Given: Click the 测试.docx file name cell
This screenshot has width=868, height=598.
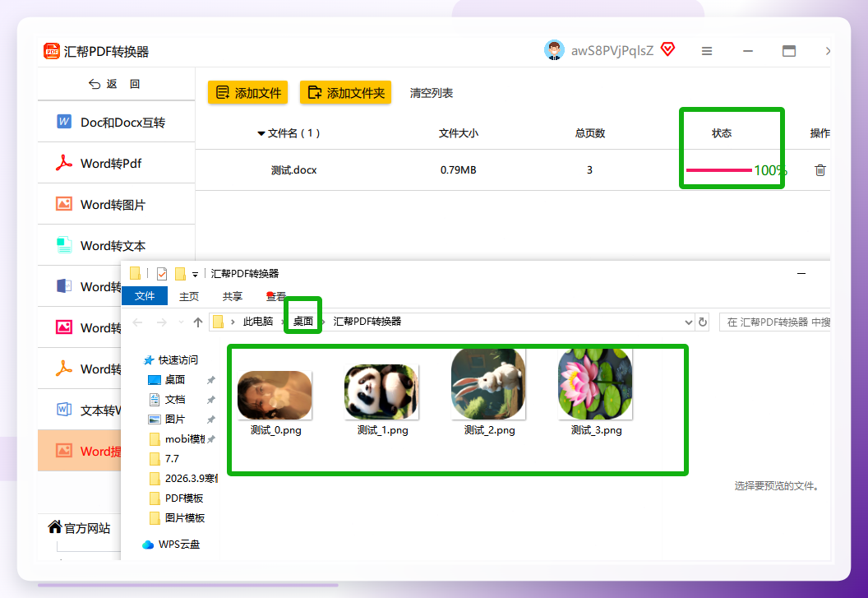Looking at the screenshot, I should 294,170.
